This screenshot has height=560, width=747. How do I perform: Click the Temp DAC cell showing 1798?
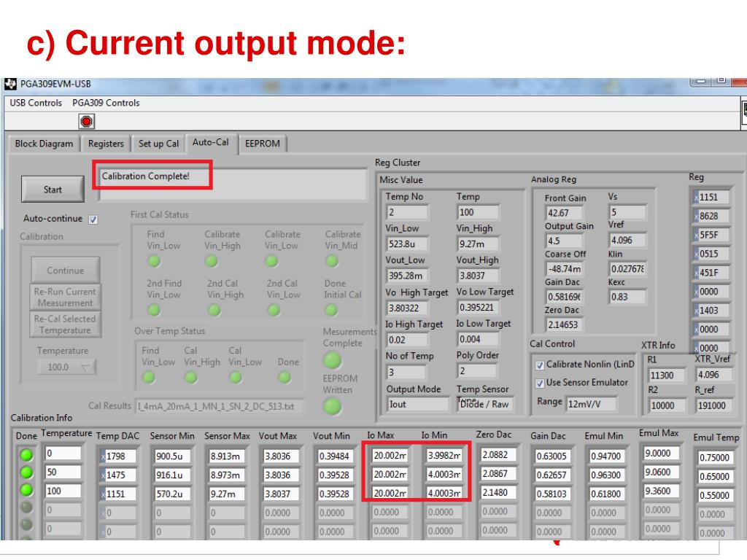119,456
